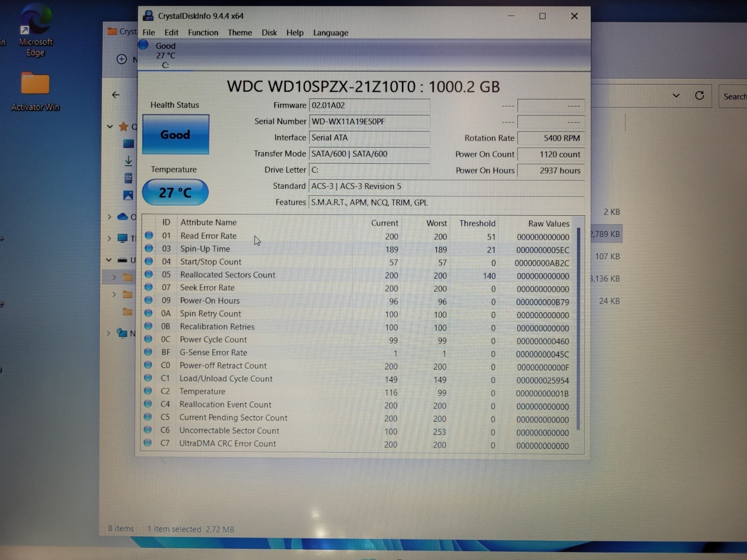The height and width of the screenshot is (560, 747).
Task: Click status dot for Current Pending Sector Count
Action: pyautogui.click(x=148, y=417)
